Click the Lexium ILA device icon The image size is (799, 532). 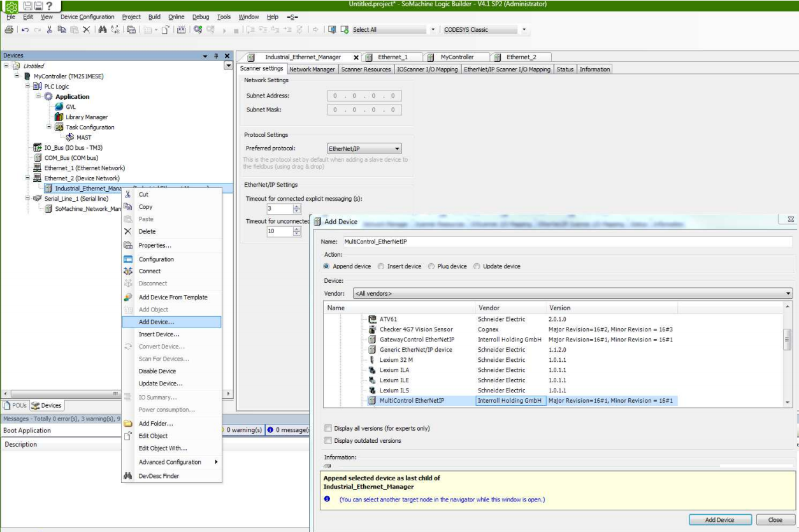tap(373, 370)
